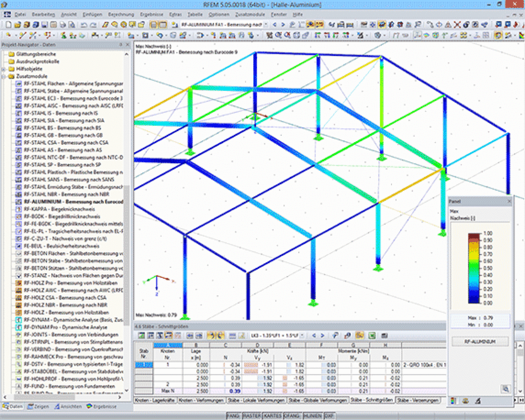Open the Ergebnisse menu
The image size is (525, 420).
tap(152, 15)
